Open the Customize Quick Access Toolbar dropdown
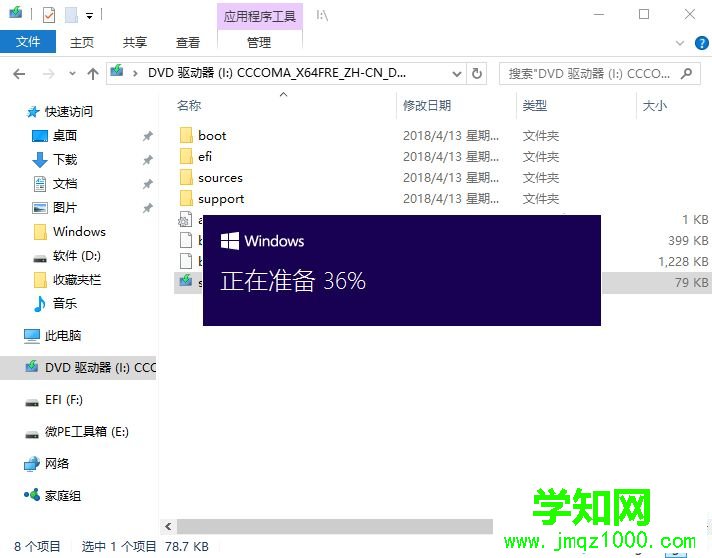Viewport: 712px width, 558px height. (x=89, y=16)
